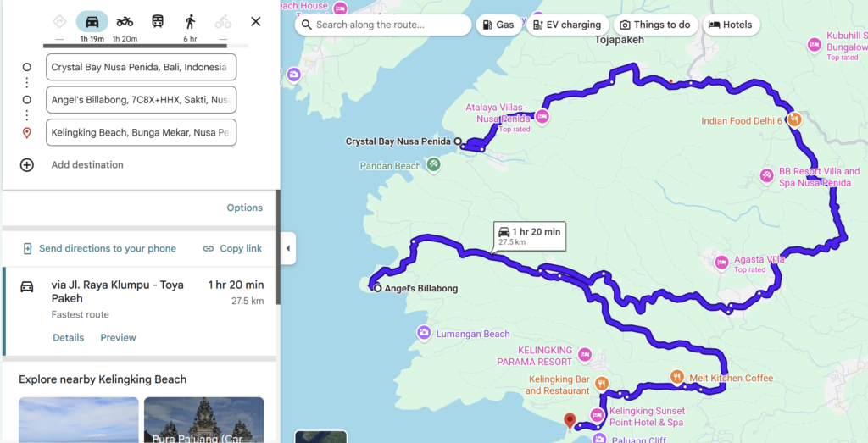Edit the Crystal Bay starting point field
This screenshot has width=868, height=443.
point(141,67)
